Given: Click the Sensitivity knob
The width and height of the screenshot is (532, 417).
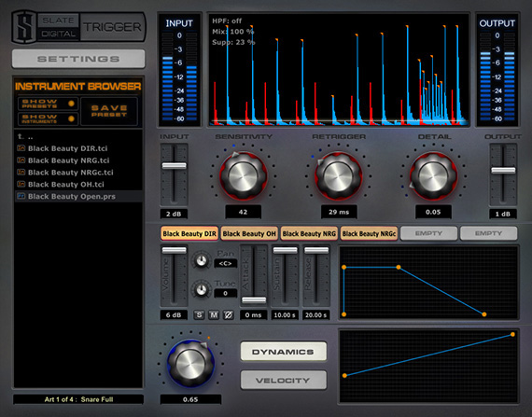Looking at the screenshot, I should tap(244, 176).
